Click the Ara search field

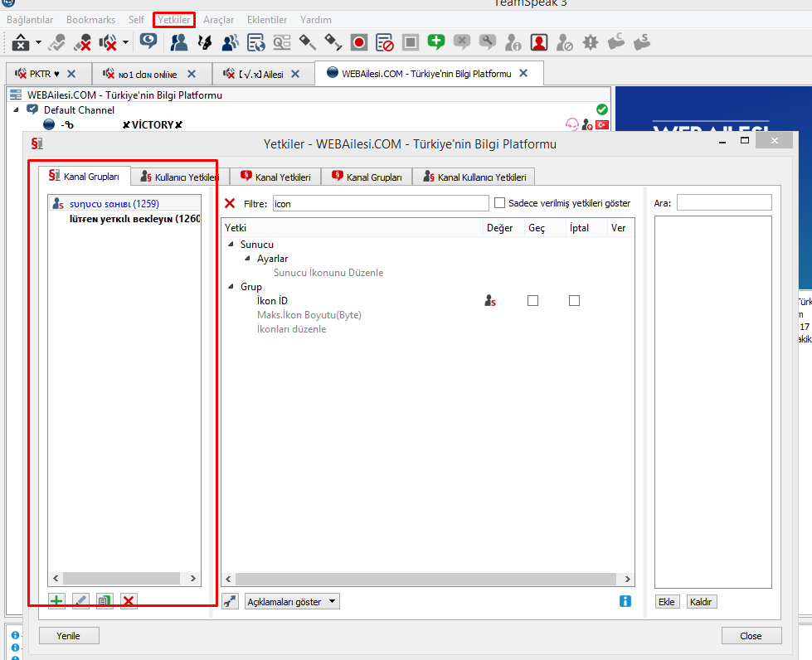pos(724,202)
